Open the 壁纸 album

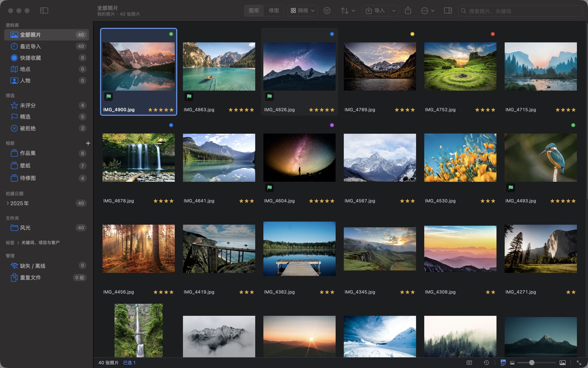pyautogui.click(x=46, y=166)
